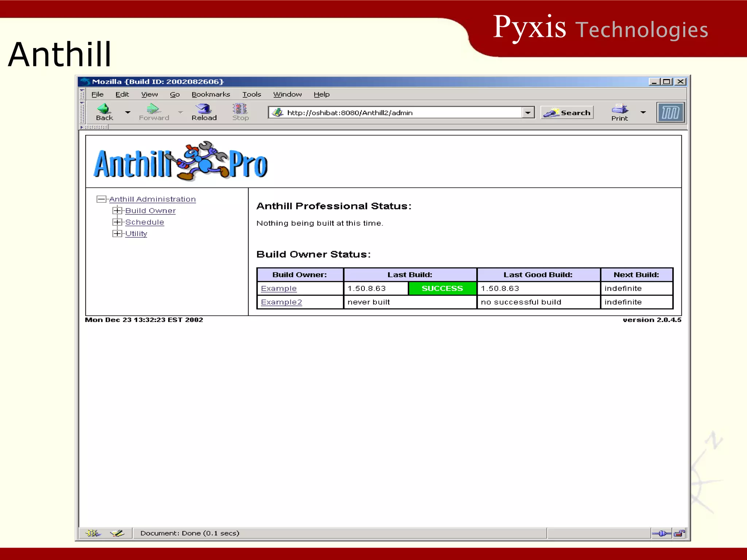
Task: Open the Window menu
Action: (287, 94)
